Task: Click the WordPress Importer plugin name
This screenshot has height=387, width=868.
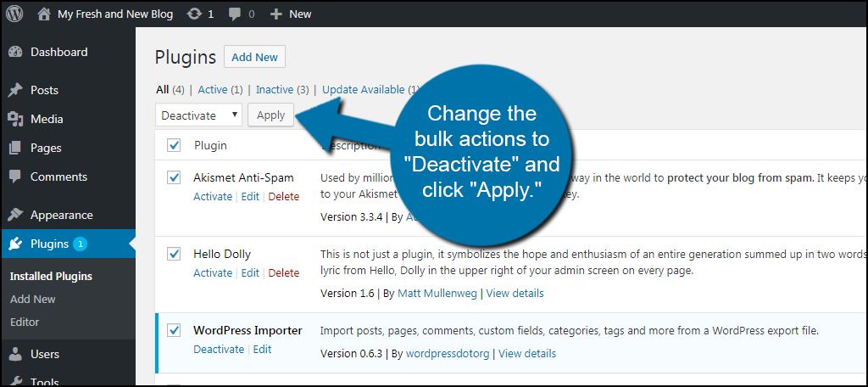Action: [x=248, y=330]
